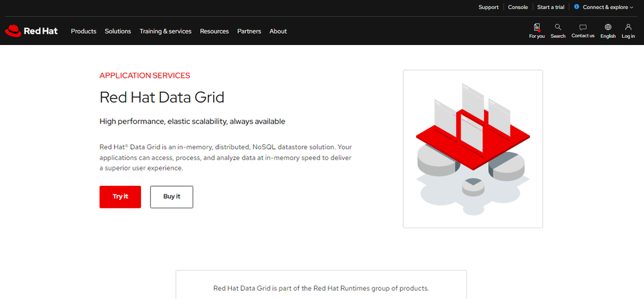Click the Data Grid illustration image
644x299 pixels.
[473, 149]
